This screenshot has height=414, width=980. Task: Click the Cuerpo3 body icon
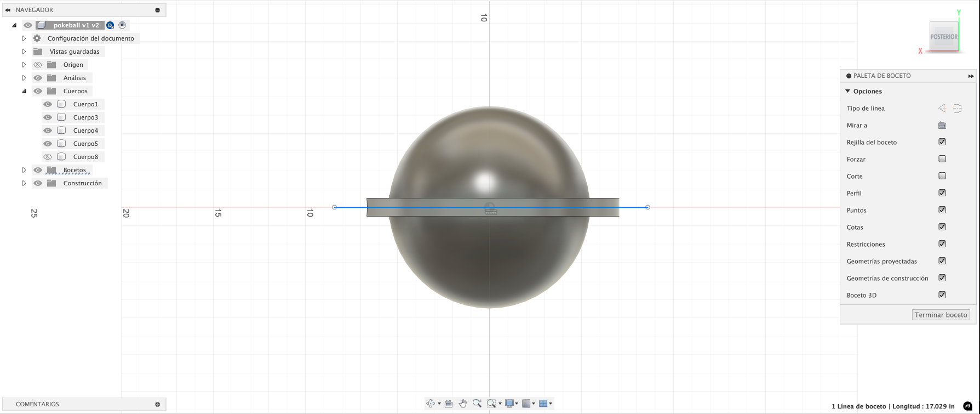(62, 117)
